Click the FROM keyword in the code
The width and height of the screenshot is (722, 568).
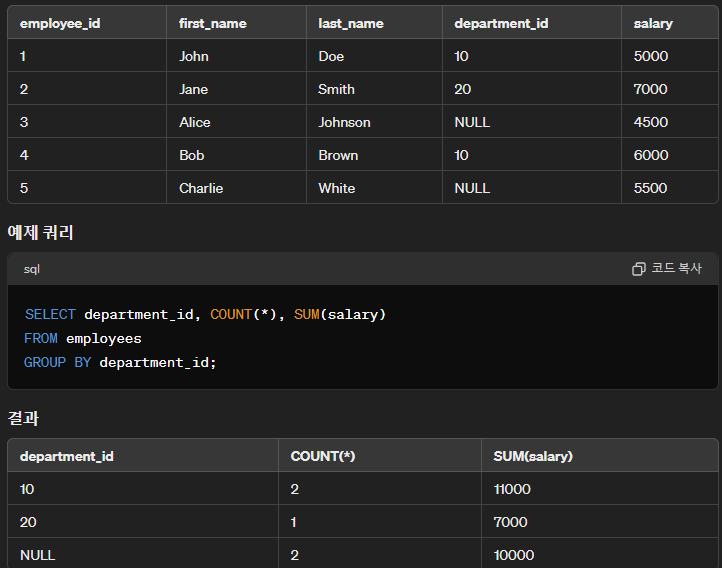pyautogui.click(x=41, y=338)
